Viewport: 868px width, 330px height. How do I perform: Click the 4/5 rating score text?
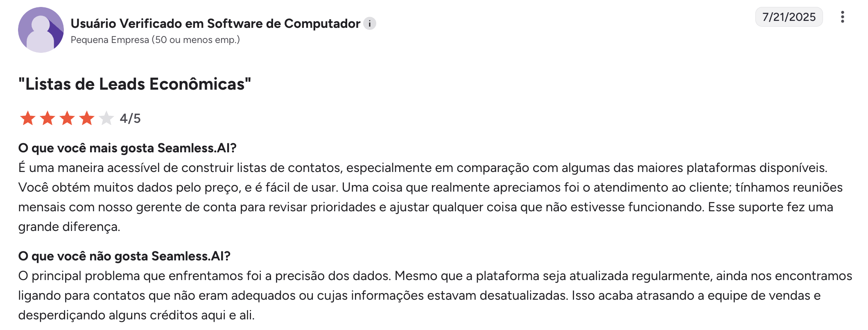tap(130, 118)
